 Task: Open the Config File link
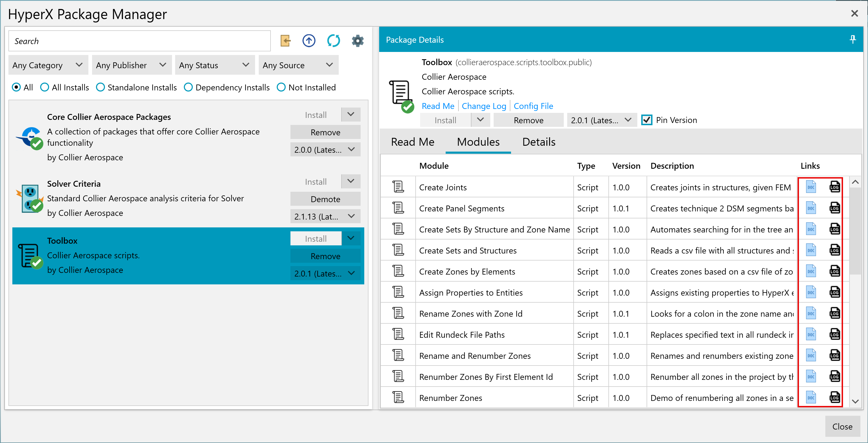(x=533, y=106)
